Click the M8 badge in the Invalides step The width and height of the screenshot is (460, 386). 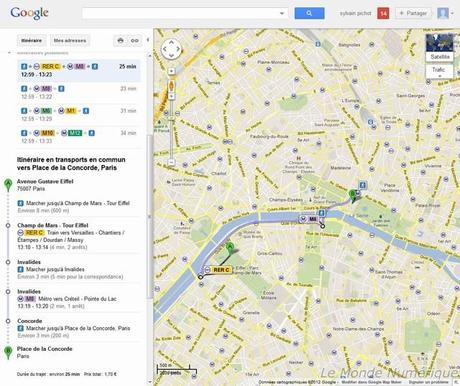(x=30, y=299)
